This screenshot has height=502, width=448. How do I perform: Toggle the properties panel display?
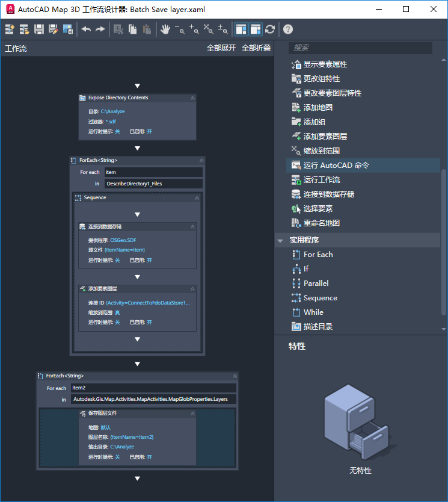(x=256, y=29)
